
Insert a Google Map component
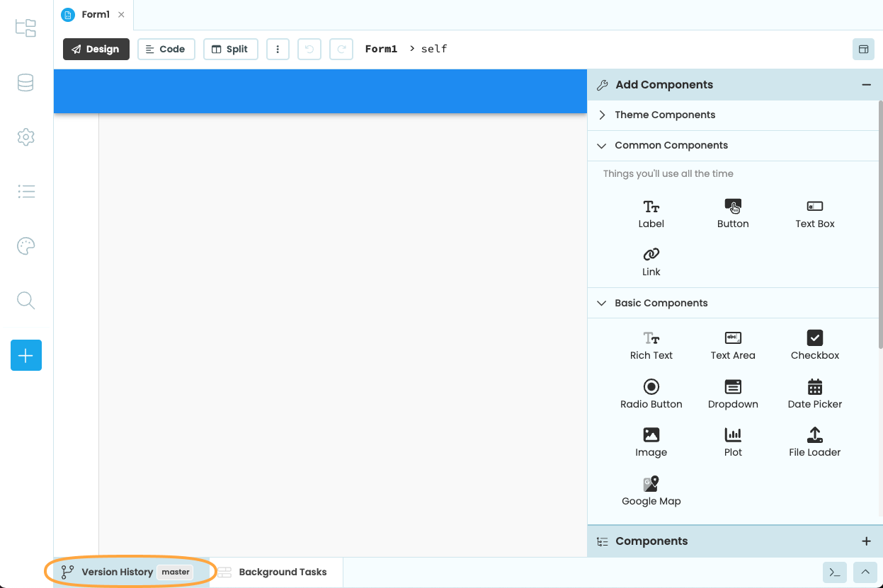(x=651, y=489)
